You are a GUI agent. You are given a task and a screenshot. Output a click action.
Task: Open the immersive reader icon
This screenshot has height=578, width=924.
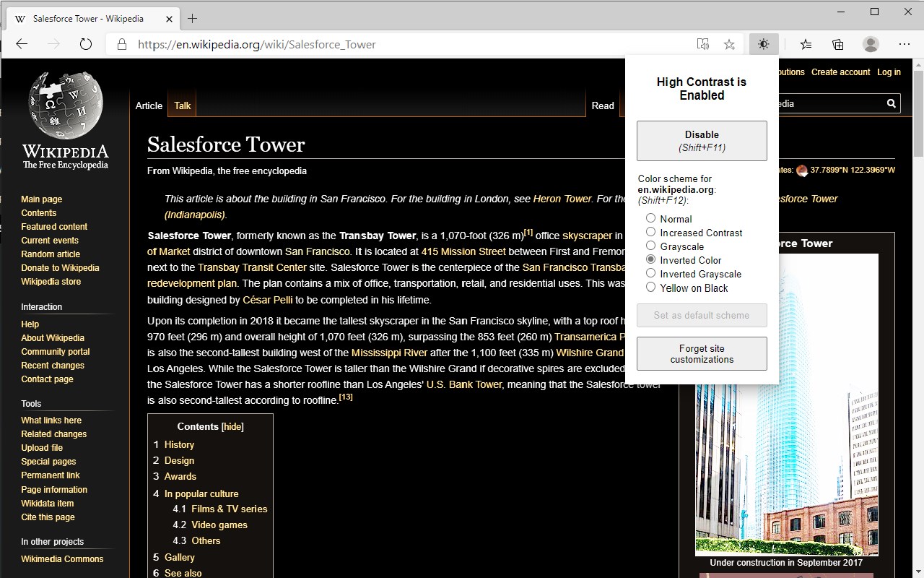tap(702, 44)
